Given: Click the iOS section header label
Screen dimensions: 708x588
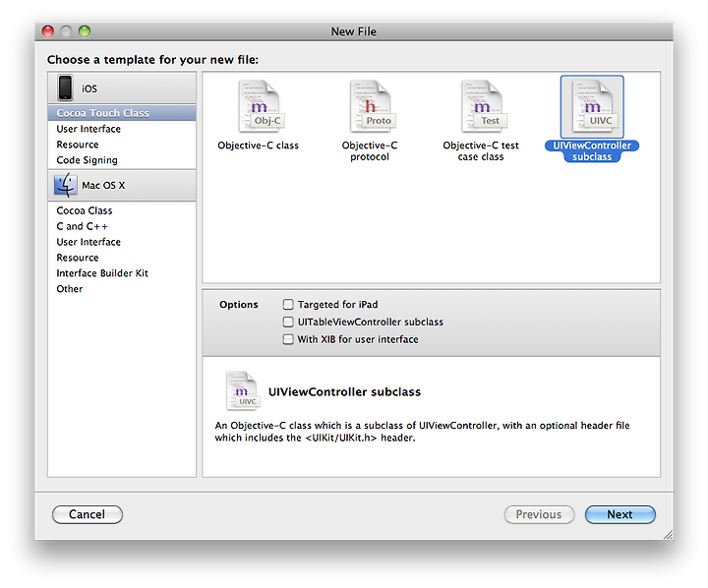Looking at the screenshot, I should (89, 88).
